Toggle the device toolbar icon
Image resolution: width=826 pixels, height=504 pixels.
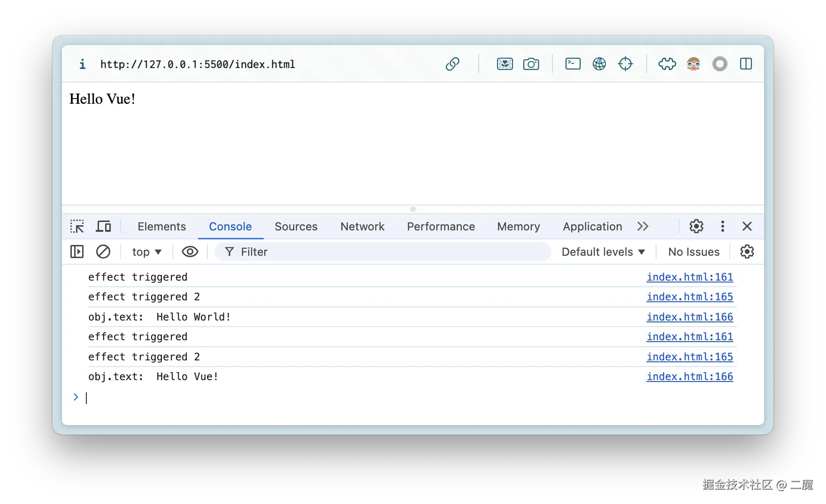pos(104,226)
